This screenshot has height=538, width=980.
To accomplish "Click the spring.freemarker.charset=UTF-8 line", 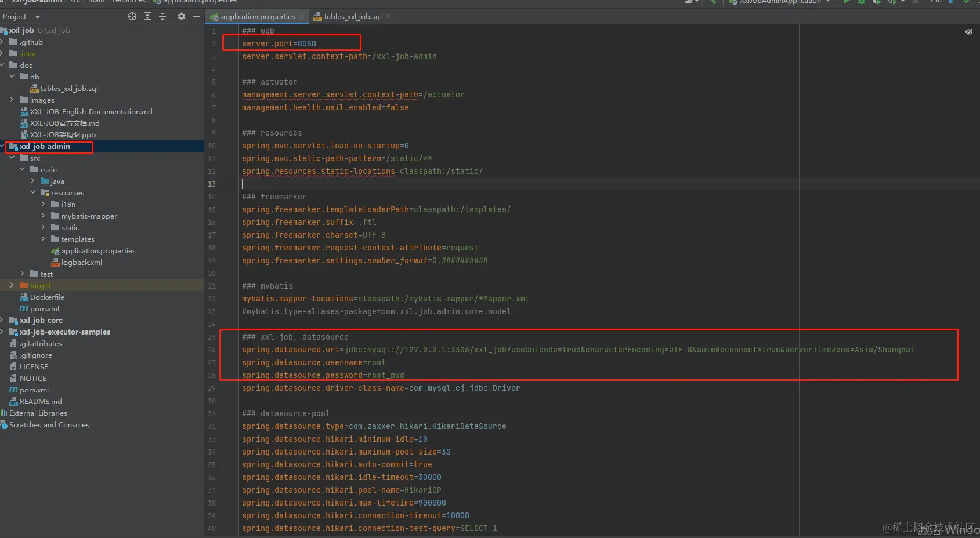I will point(314,235).
